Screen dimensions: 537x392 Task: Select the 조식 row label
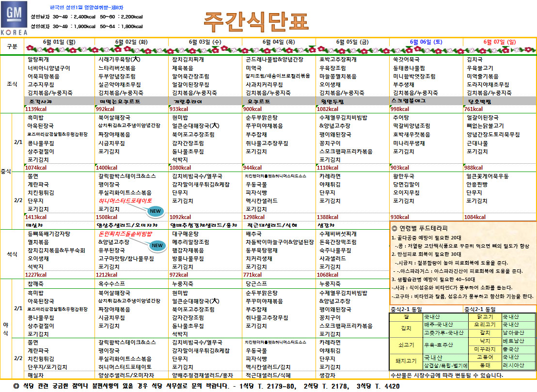coord(12,84)
